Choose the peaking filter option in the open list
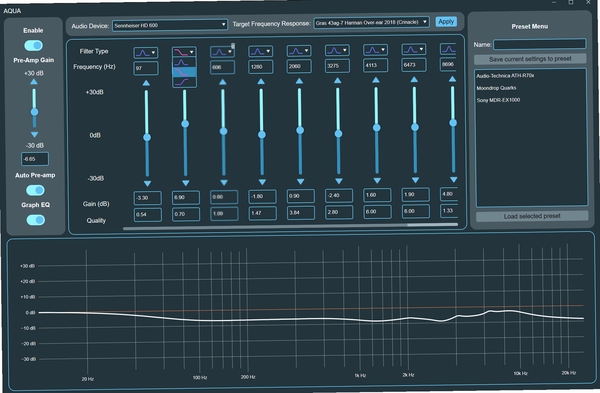Image resolution: width=600 pixels, height=393 pixels. click(184, 62)
